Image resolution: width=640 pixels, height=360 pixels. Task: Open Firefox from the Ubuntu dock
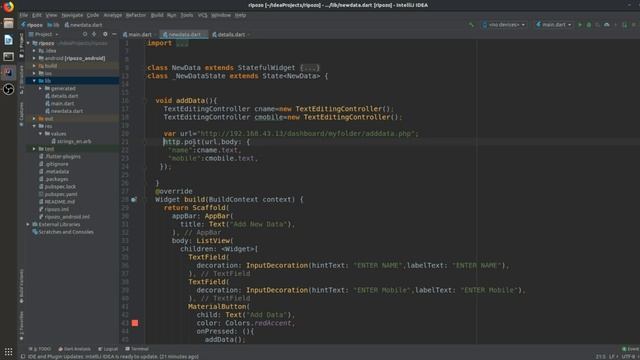8,7
